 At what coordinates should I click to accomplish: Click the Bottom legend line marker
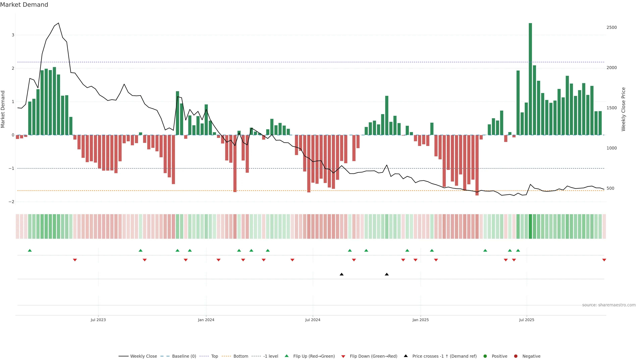[226, 356]
